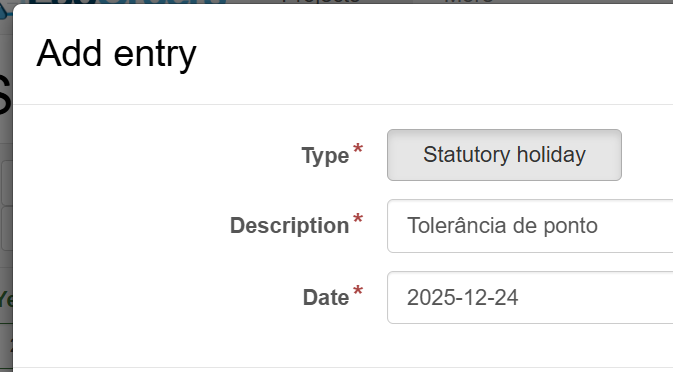This screenshot has width=673, height=372.
Task: Click empty space in the dialog header
Action: [x=429, y=54]
